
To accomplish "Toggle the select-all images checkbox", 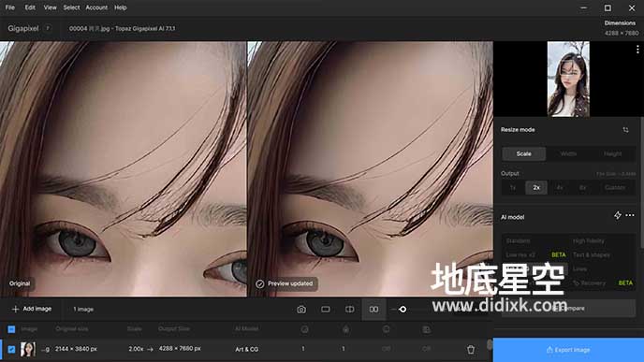I will click(11, 329).
